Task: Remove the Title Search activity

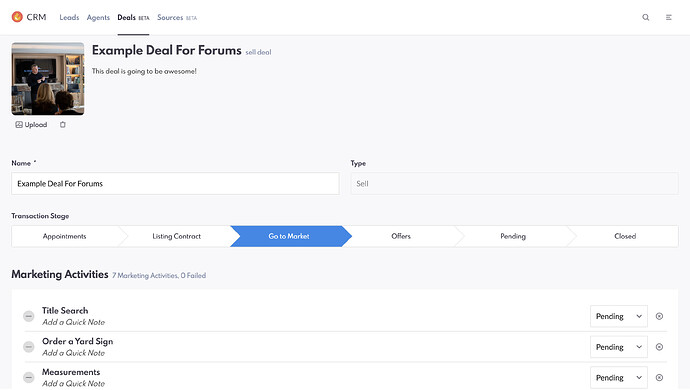Action: coord(659,316)
